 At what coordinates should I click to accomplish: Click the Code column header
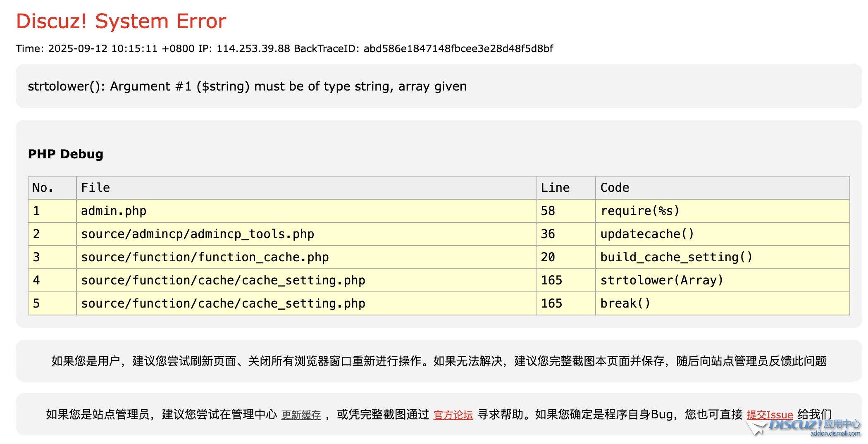tap(723, 188)
